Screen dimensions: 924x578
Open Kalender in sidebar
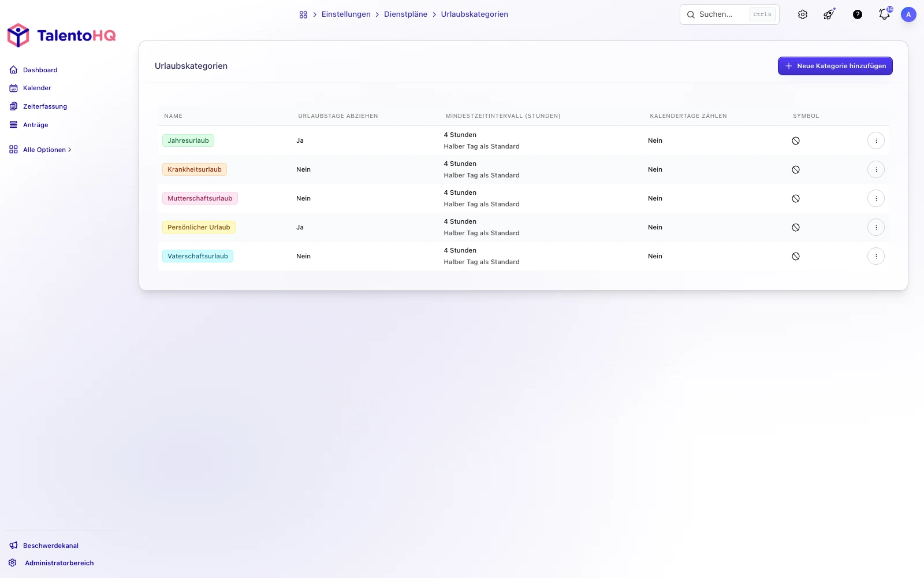click(x=37, y=88)
